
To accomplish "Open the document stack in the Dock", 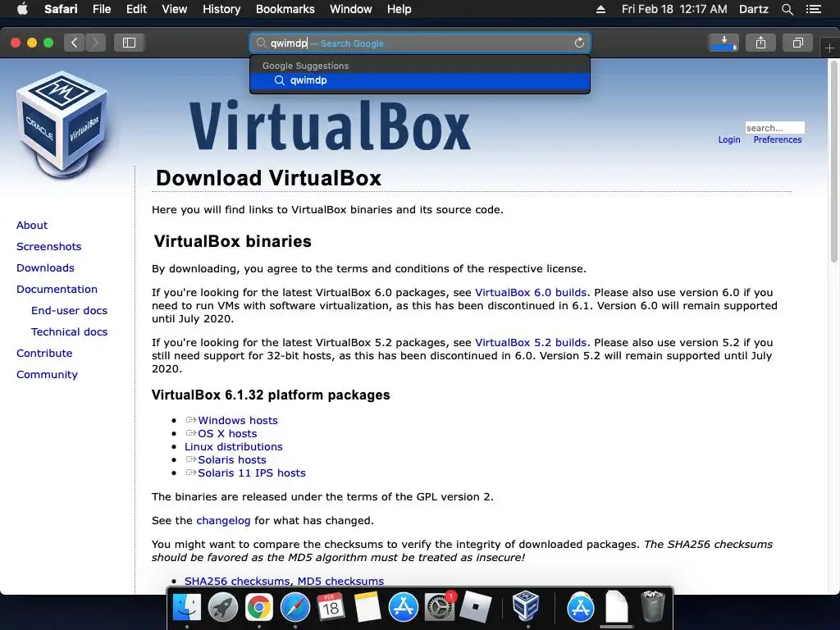I will pyautogui.click(x=617, y=607).
